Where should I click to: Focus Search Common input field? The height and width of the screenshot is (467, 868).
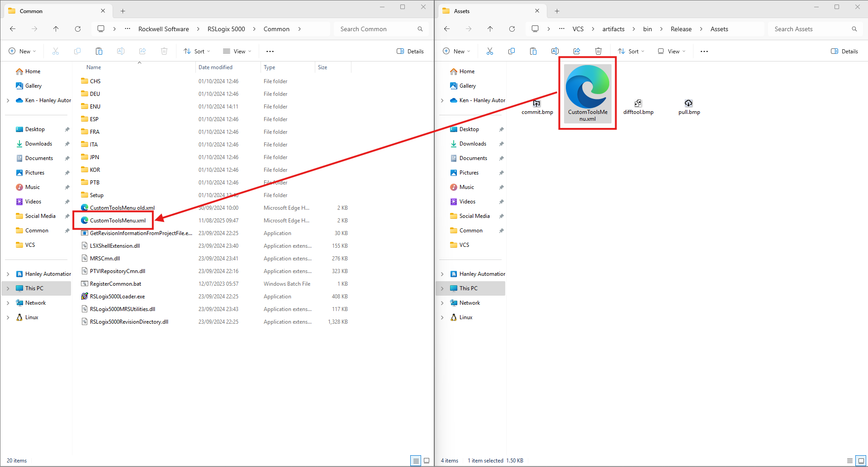[x=381, y=29]
